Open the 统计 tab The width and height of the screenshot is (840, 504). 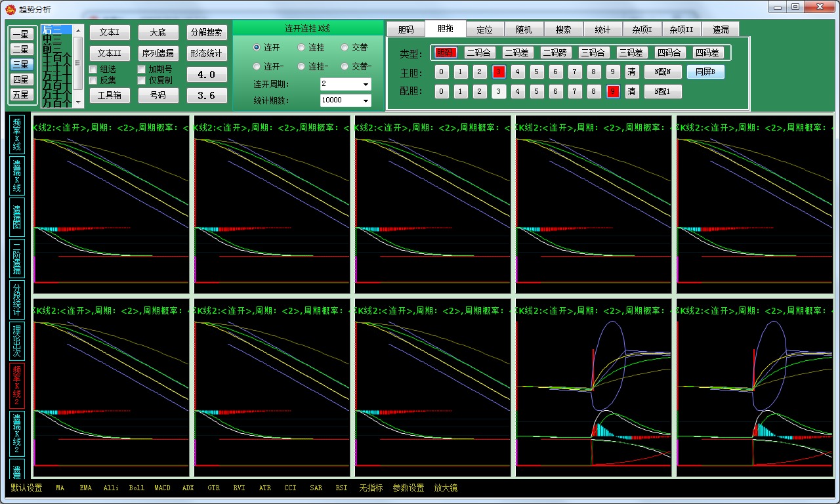602,30
